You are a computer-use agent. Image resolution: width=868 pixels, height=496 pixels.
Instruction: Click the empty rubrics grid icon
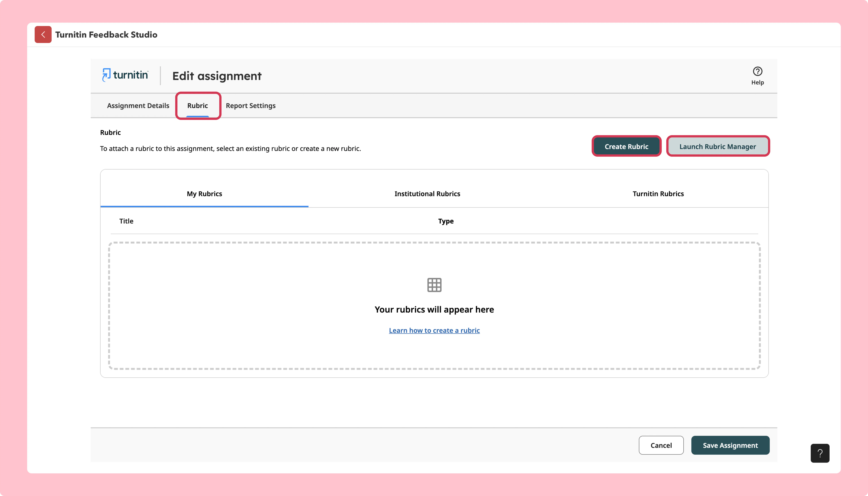click(x=434, y=285)
